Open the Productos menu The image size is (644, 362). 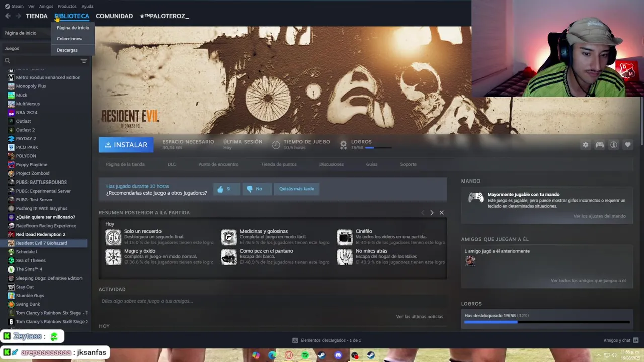pyautogui.click(x=67, y=6)
